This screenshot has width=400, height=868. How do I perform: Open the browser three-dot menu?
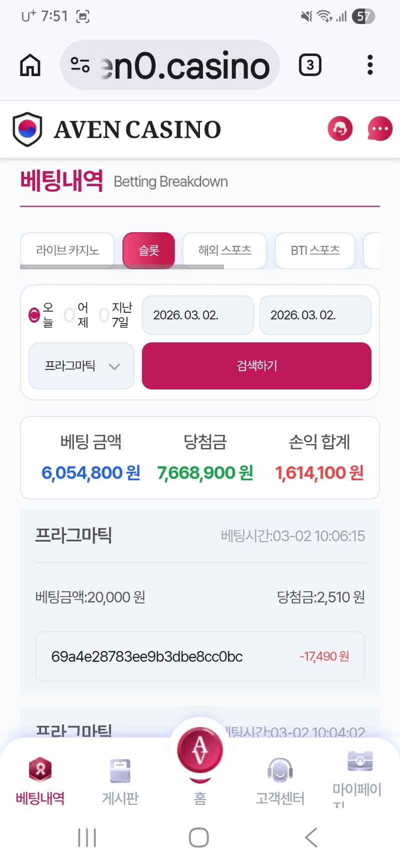(x=370, y=65)
